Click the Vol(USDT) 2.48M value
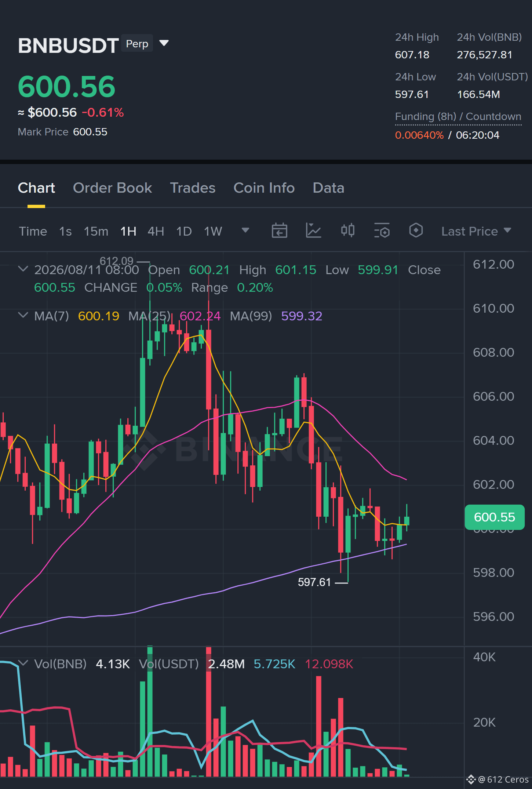This screenshot has height=789, width=532. click(226, 664)
